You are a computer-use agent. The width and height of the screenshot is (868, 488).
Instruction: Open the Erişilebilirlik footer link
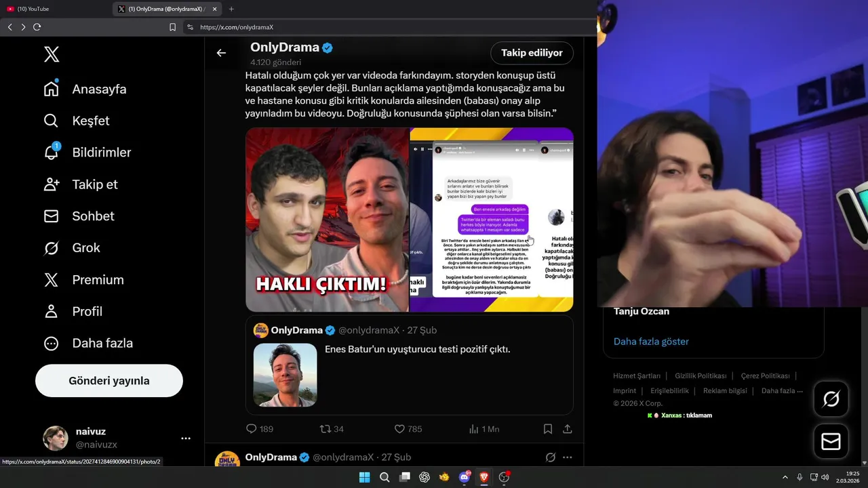click(x=669, y=391)
